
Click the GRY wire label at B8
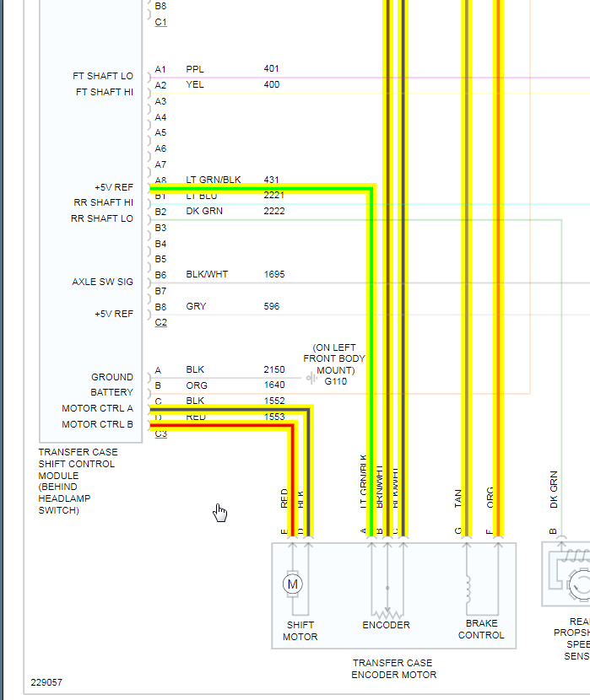click(x=196, y=306)
